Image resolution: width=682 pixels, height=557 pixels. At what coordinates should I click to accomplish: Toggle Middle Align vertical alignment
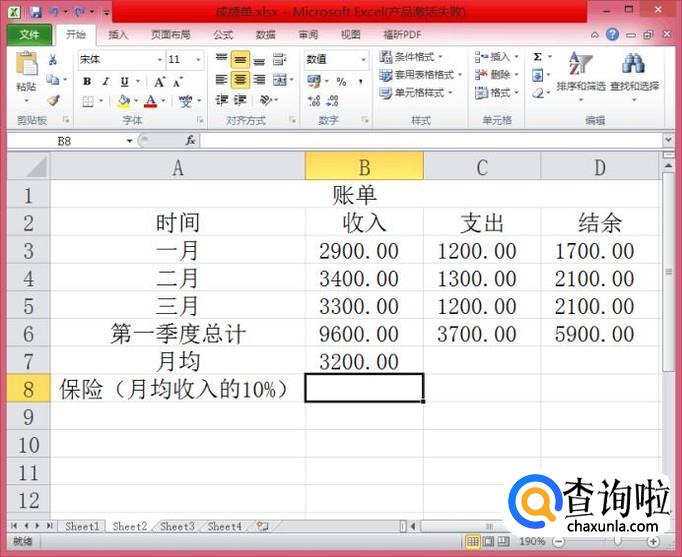[x=240, y=60]
